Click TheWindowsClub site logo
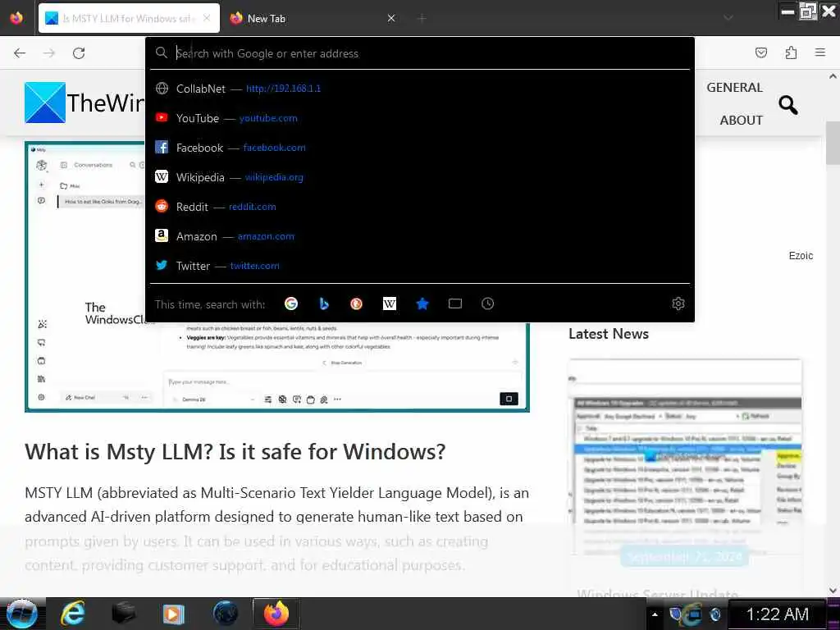The width and height of the screenshot is (840, 630). point(84,103)
